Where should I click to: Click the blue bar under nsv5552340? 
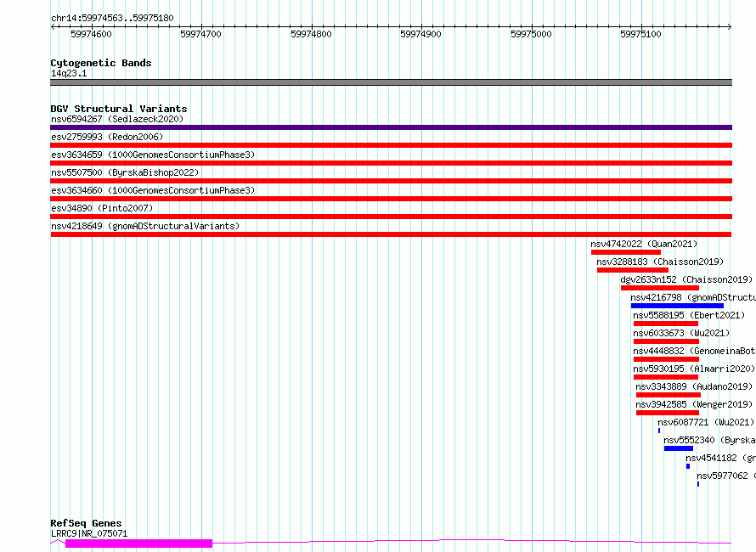pos(679,448)
